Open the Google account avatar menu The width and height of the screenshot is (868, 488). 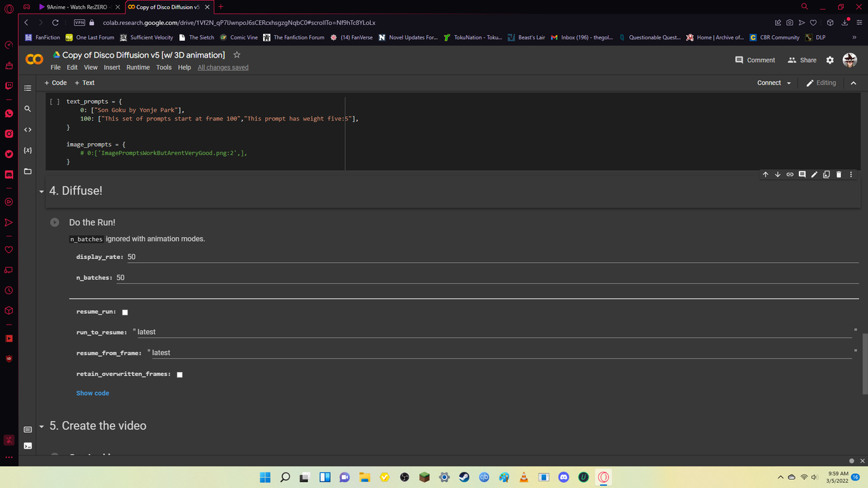[850, 60]
